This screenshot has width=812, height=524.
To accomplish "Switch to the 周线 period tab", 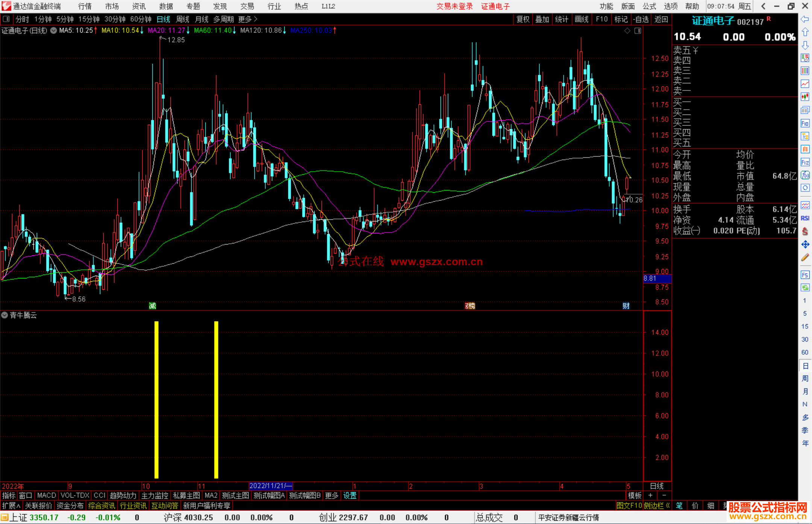I will click(x=183, y=19).
